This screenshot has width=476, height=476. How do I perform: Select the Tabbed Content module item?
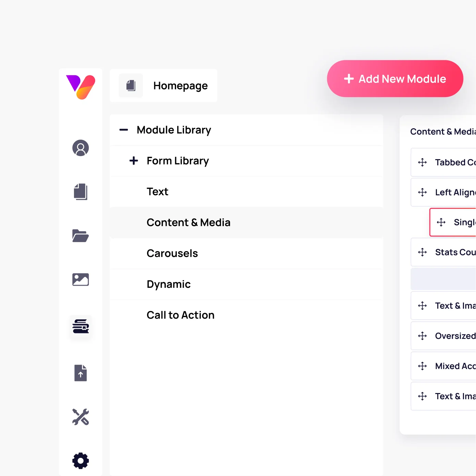pyautogui.click(x=443, y=162)
